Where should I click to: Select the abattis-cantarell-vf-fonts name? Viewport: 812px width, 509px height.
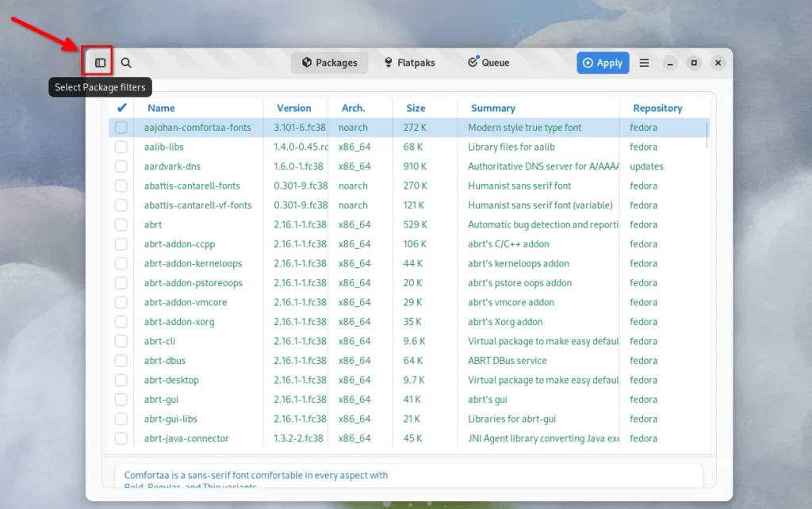tap(197, 205)
